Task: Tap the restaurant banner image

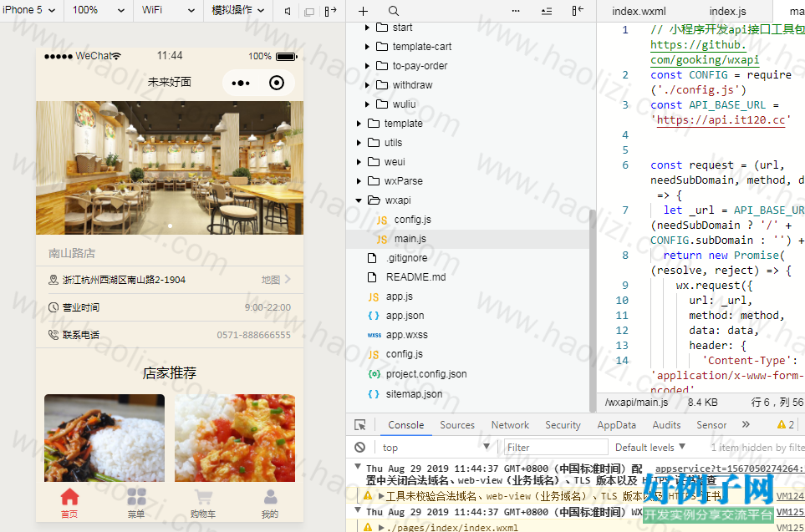Action: [170, 168]
